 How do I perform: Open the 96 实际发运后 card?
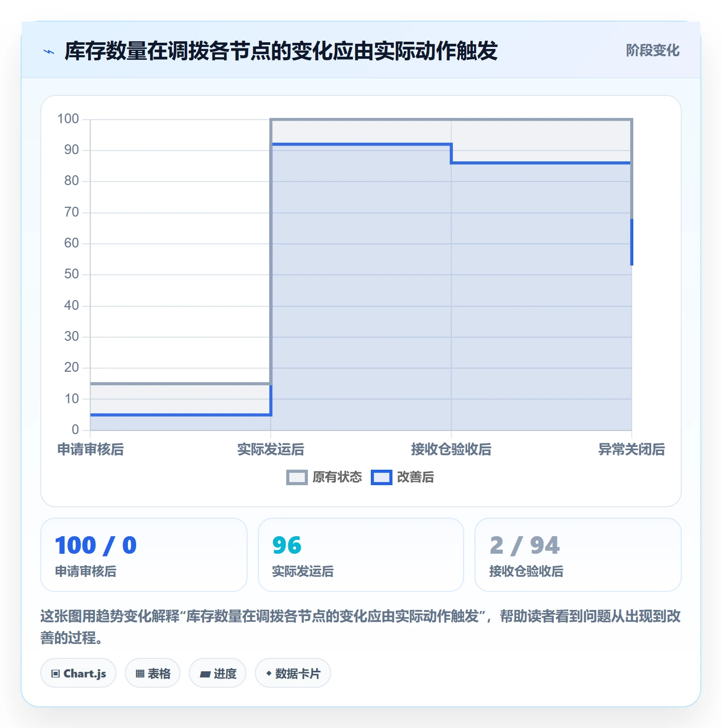click(x=361, y=555)
